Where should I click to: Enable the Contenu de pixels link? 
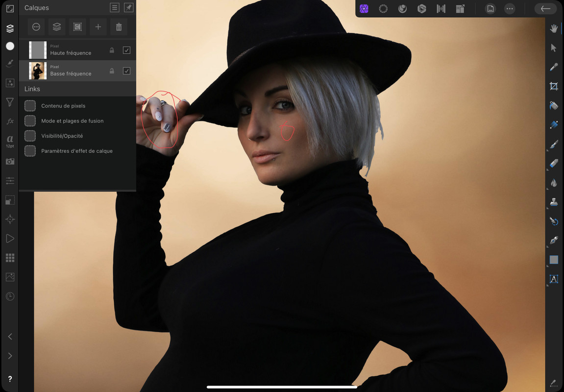click(30, 106)
